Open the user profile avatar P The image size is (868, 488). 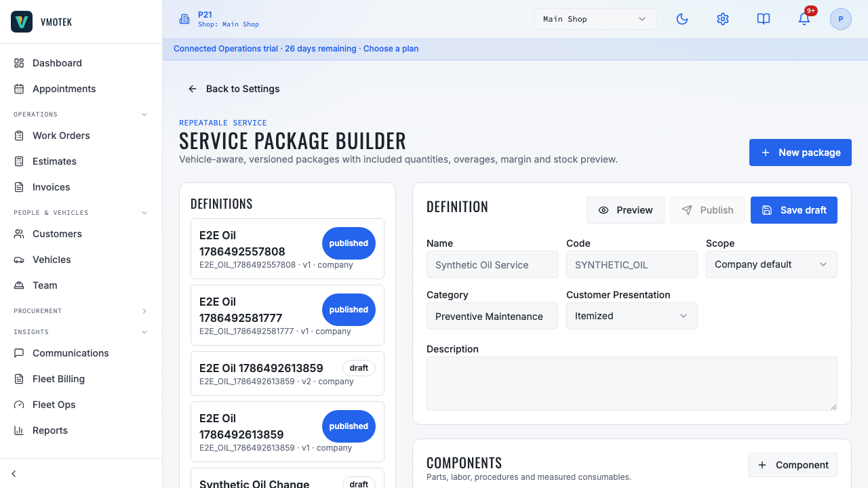click(x=841, y=19)
